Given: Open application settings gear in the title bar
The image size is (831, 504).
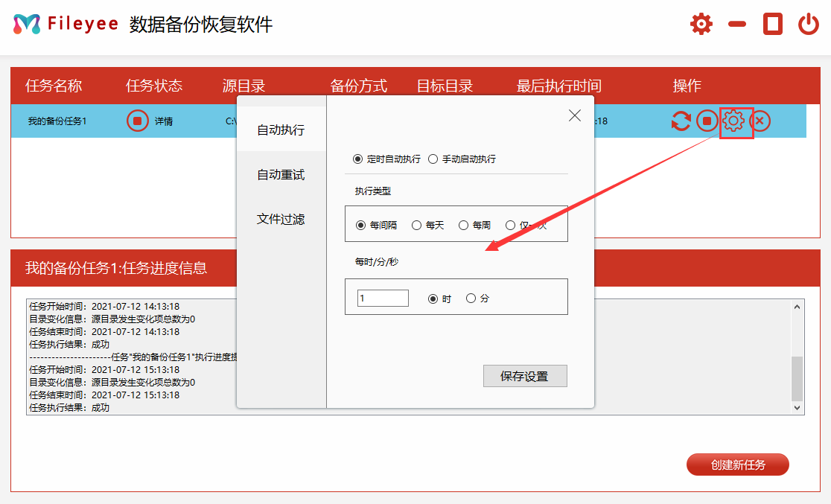Looking at the screenshot, I should (x=701, y=23).
